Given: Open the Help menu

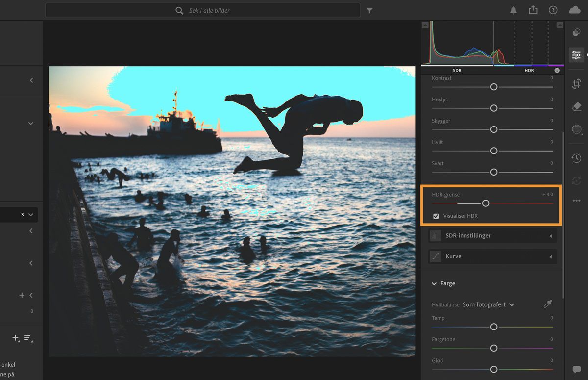Looking at the screenshot, I should tap(553, 10).
